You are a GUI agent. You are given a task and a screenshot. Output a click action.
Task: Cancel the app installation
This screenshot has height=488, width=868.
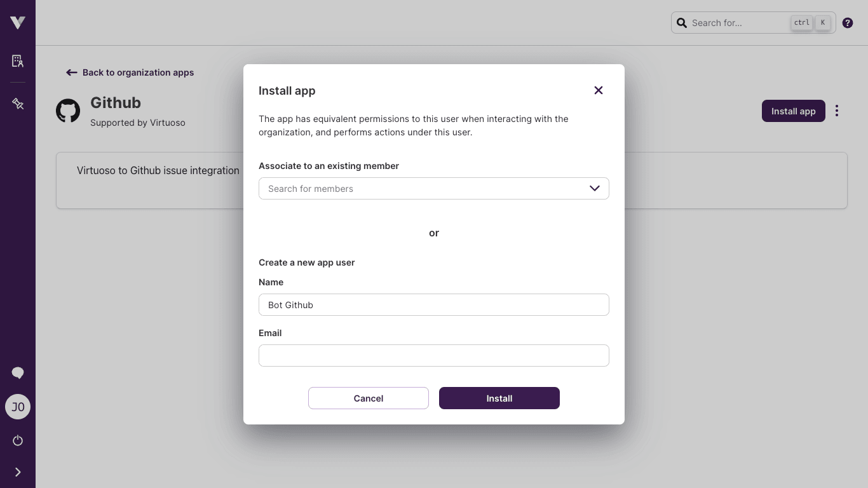368,398
